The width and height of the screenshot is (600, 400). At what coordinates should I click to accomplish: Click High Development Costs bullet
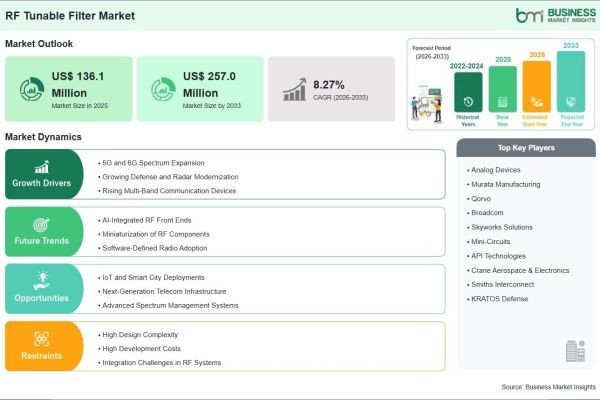(x=140, y=349)
